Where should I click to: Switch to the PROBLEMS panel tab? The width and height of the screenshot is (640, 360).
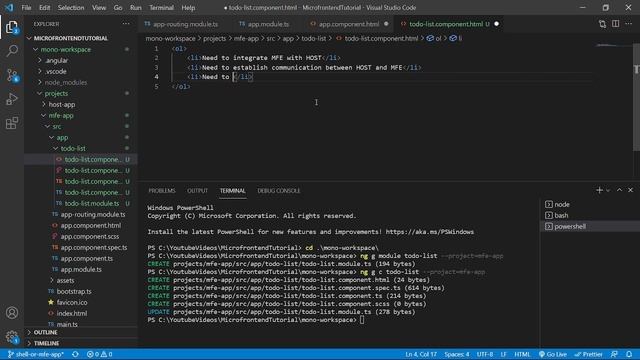tap(162, 191)
